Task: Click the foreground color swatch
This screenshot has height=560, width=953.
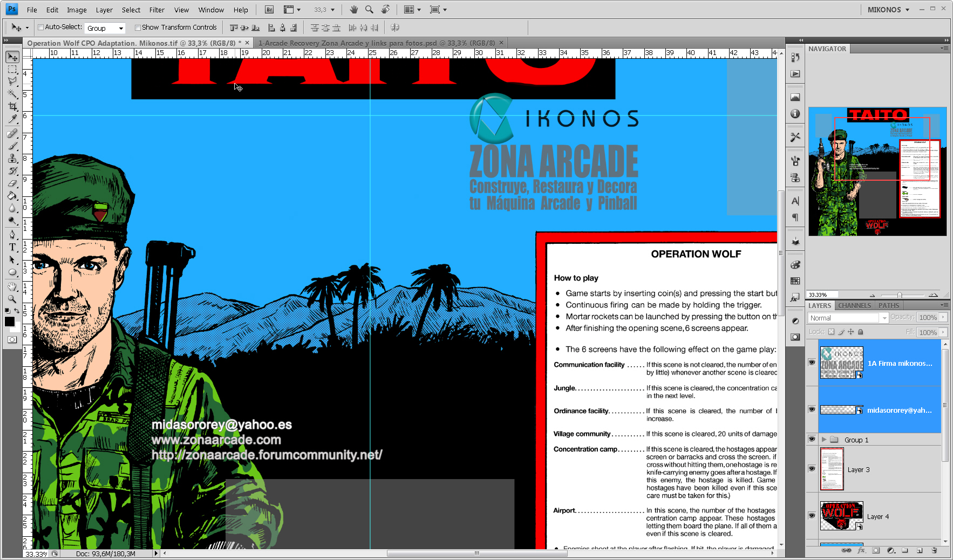Action: click(x=10, y=322)
